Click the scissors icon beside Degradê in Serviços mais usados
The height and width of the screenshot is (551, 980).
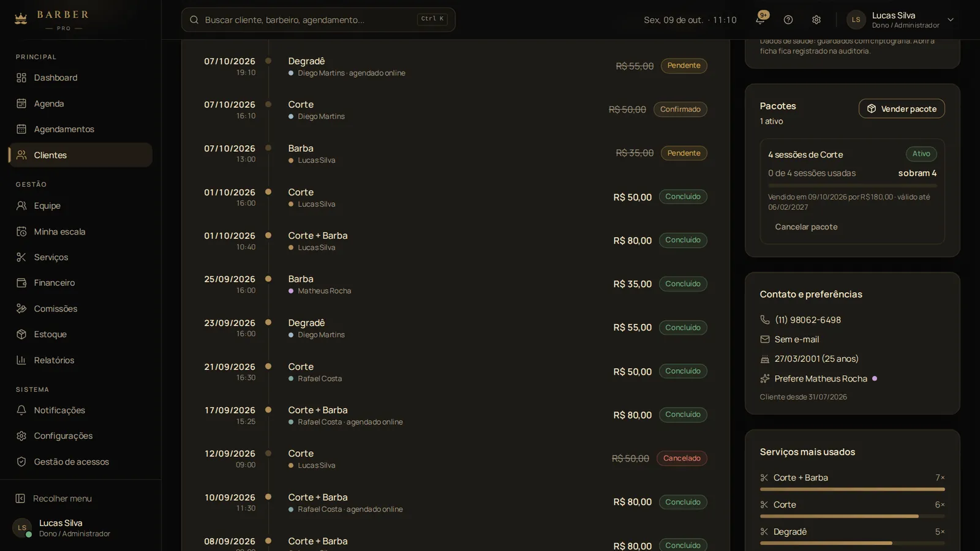pos(764,531)
